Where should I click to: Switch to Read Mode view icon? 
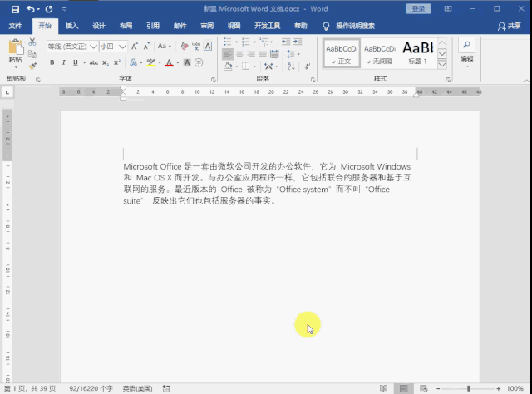[x=383, y=388]
